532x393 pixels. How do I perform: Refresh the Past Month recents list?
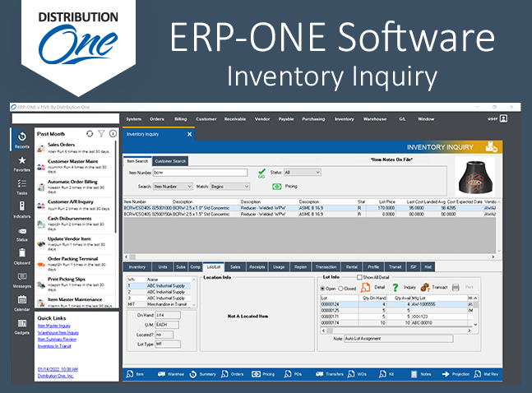pos(90,134)
